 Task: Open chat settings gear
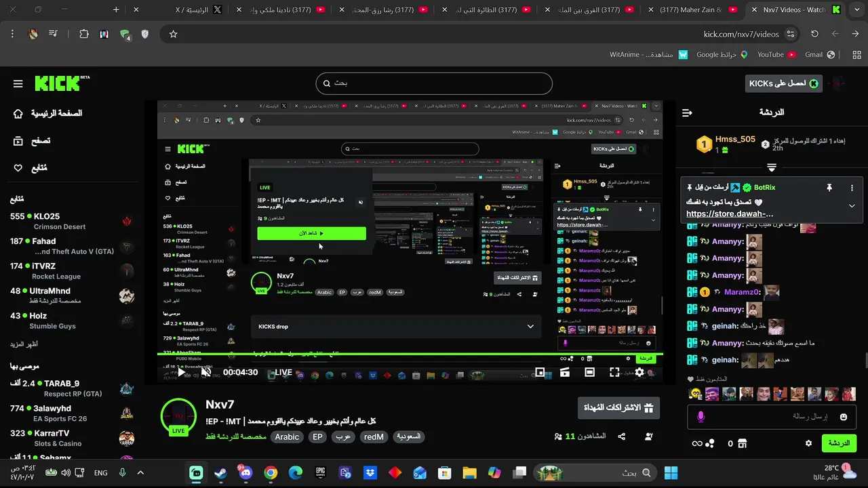click(x=808, y=443)
